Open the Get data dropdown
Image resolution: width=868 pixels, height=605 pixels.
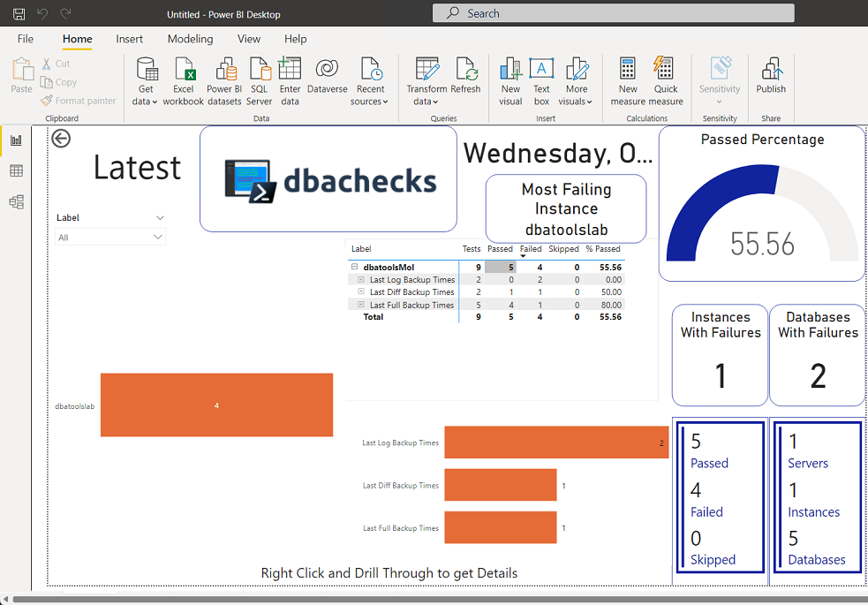coord(145,81)
